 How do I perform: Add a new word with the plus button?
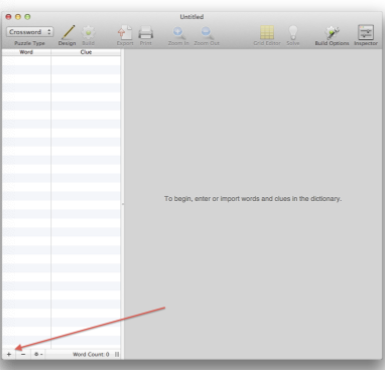click(9, 354)
